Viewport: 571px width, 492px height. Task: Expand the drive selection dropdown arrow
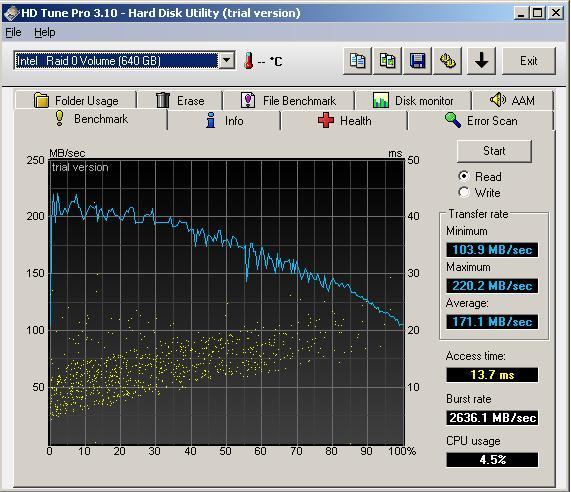(x=227, y=60)
